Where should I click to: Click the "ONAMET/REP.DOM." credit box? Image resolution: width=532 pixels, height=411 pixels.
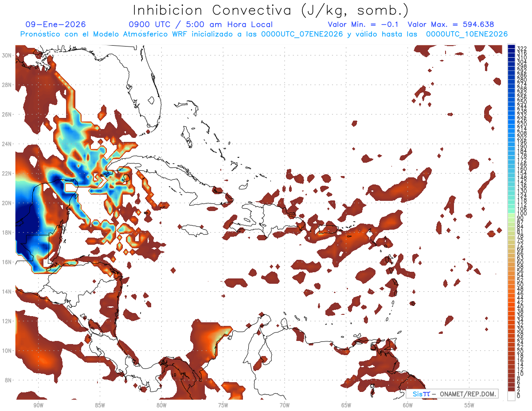tap(452, 394)
